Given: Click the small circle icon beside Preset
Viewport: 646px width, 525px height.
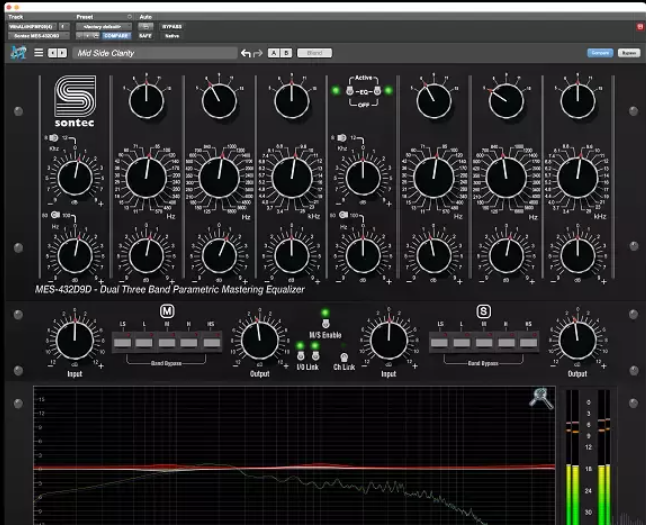Looking at the screenshot, I should pos(129,16).
